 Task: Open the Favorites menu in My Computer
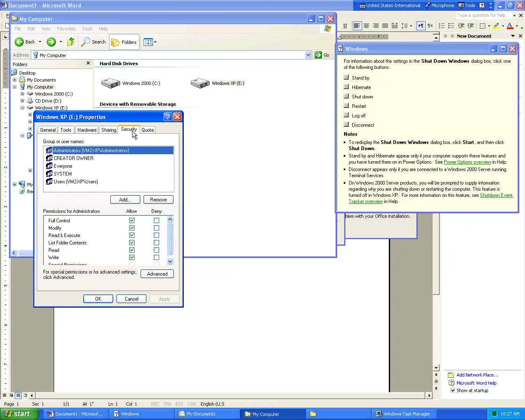66,29
